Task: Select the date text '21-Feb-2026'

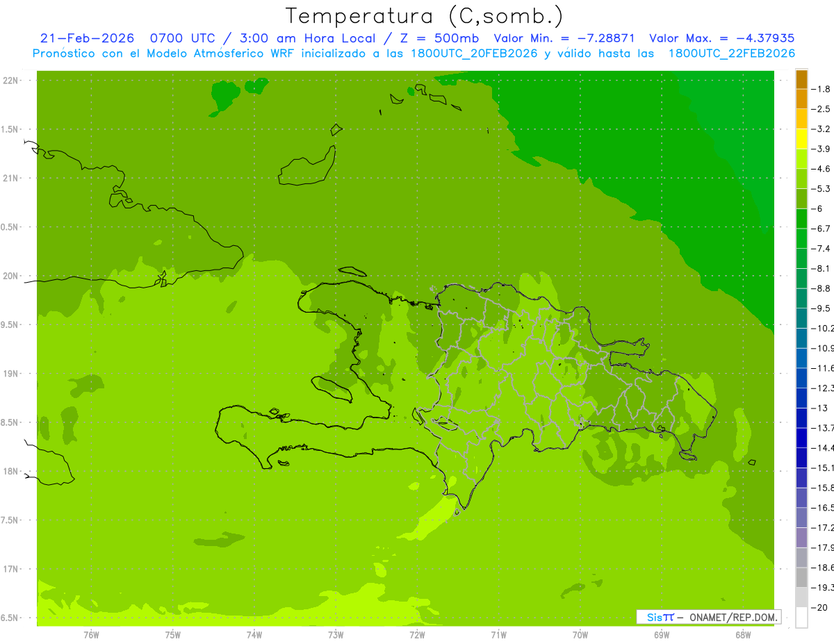Action: (x=87, y=38)
